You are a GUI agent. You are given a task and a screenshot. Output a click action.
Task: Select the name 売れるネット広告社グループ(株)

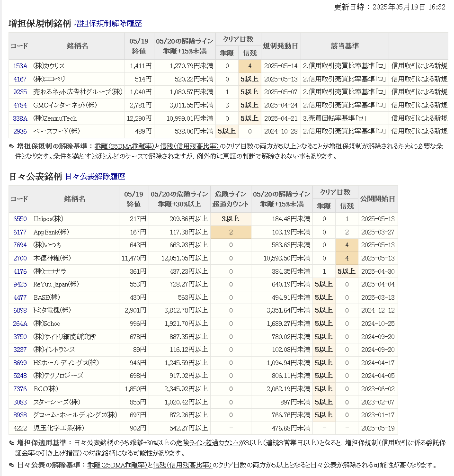pyautogui.click(x=78, y=92)
